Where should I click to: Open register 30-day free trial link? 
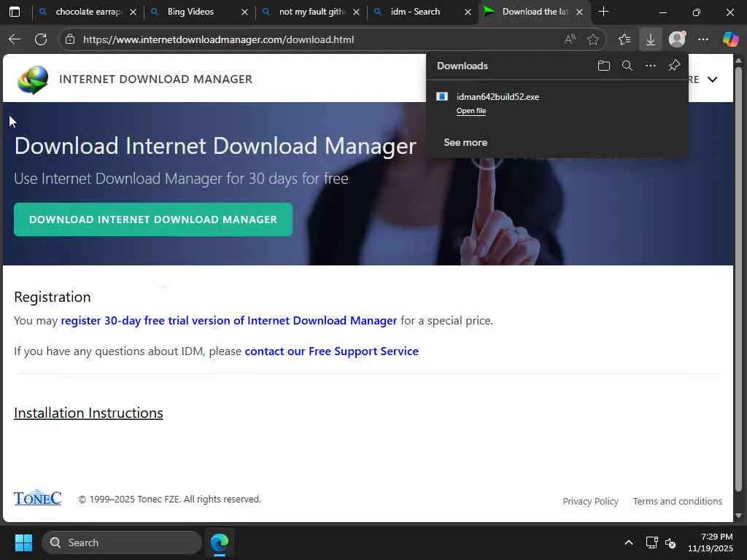coord(228,321)
